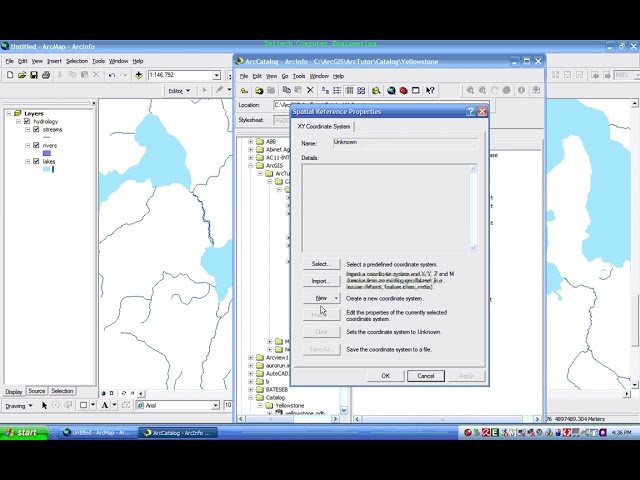Click the Up One Level icon in ArcCatalog
The width and height of the screenshot is (640, 480).
pyautogui.click(x=244, y=91)
